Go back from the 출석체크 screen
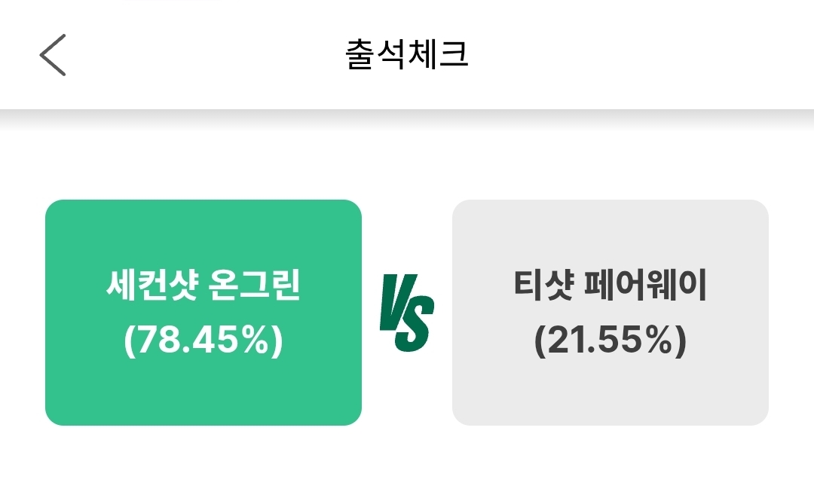814x504 pixels. (x=53, y=55)
